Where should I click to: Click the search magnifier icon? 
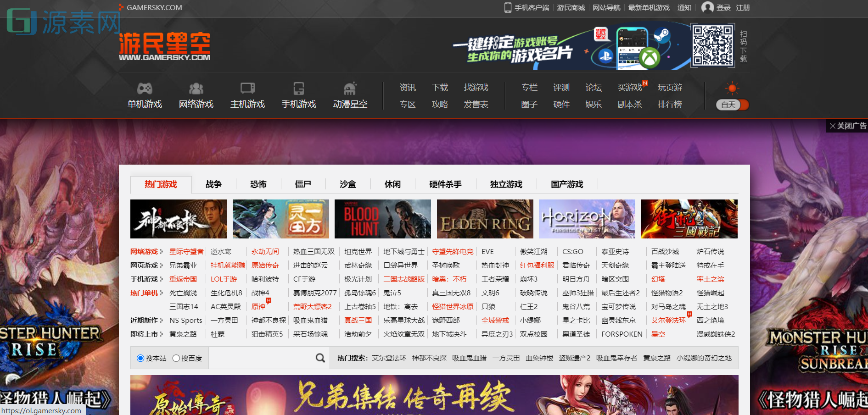pos(320,358)
